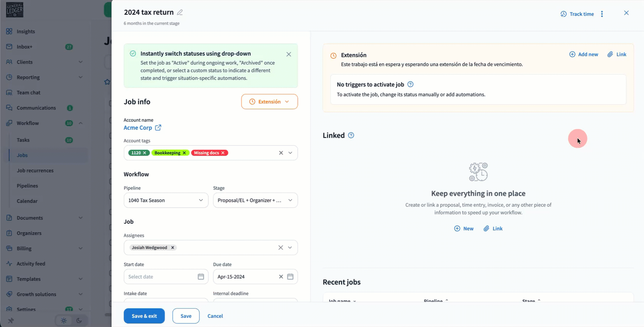The height and width of the screenshot is (327, 644).
Task: Expand the Billing sidebar section
Action: [81, 248]
